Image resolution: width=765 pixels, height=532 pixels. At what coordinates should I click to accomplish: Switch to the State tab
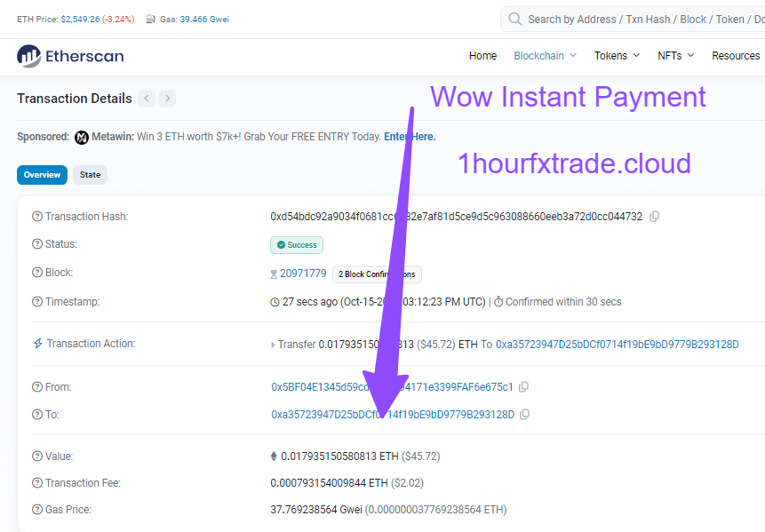[x=91, y=175]
